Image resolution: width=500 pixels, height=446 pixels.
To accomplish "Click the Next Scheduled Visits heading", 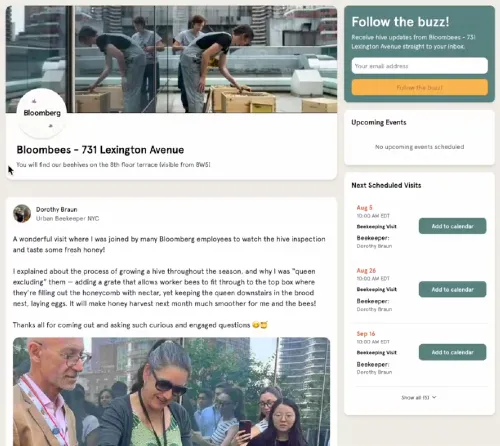I will [386, 185].
